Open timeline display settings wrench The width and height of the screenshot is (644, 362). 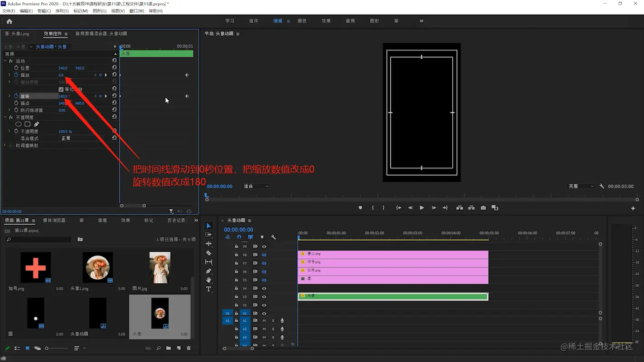tap(273, 237)
